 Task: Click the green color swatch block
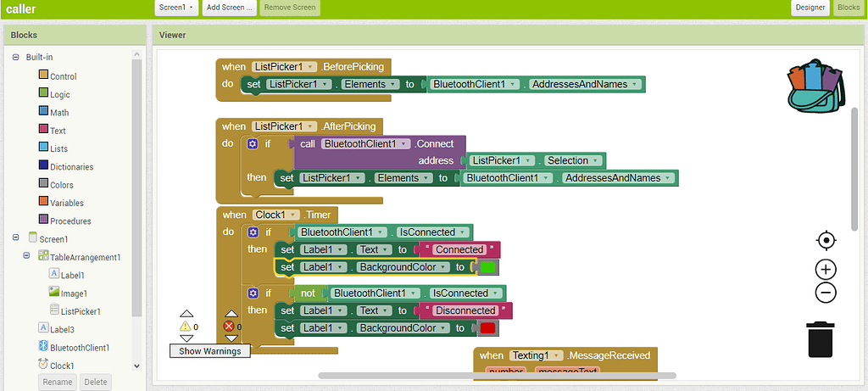click(487, 267)
